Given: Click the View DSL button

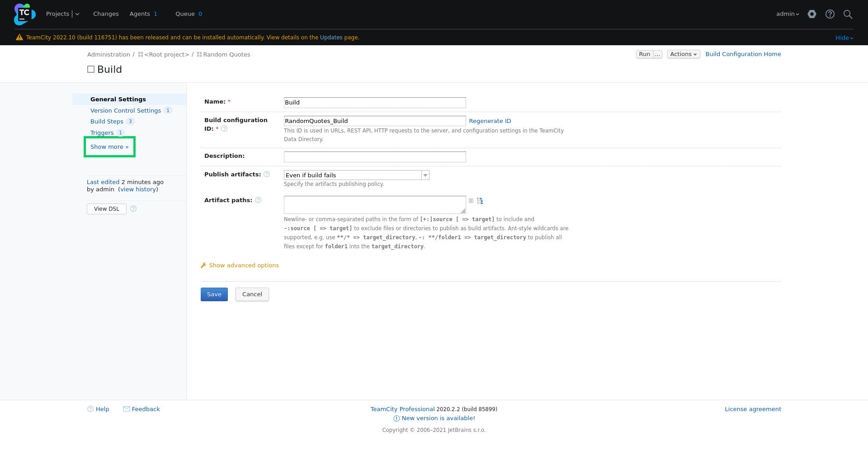Looking at the screenshot, I should point(107,209).
